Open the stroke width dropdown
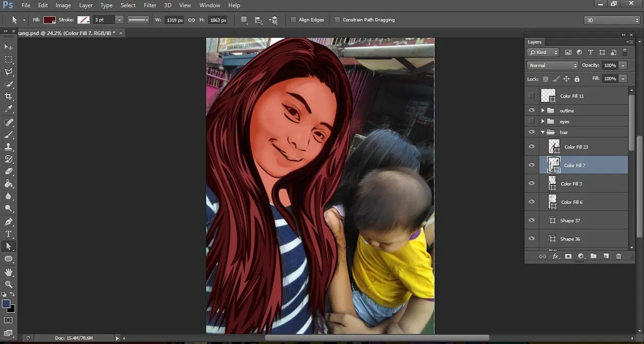This screenshot has height=344, width=644. pyautogui.click(x=119, y=20)
